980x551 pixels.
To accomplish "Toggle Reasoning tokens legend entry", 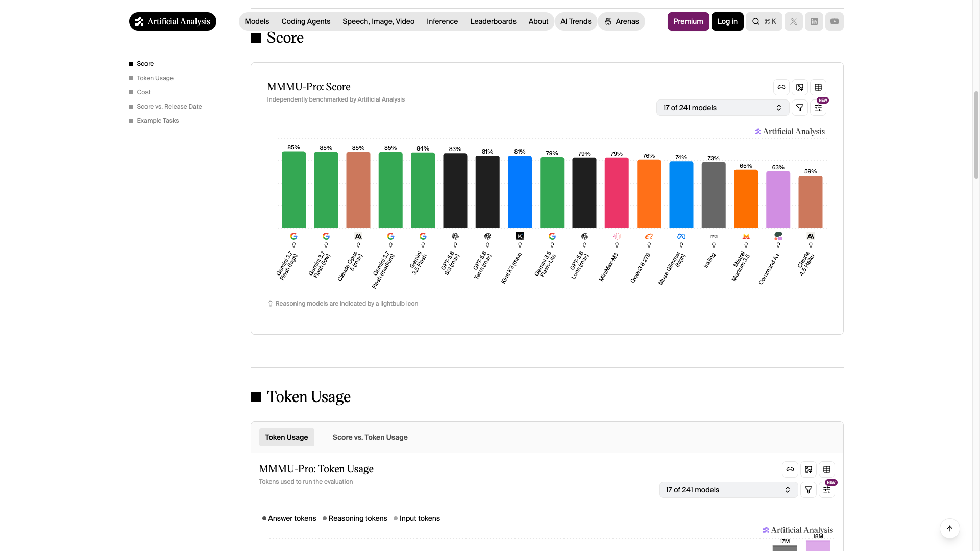I will (355, 518).
